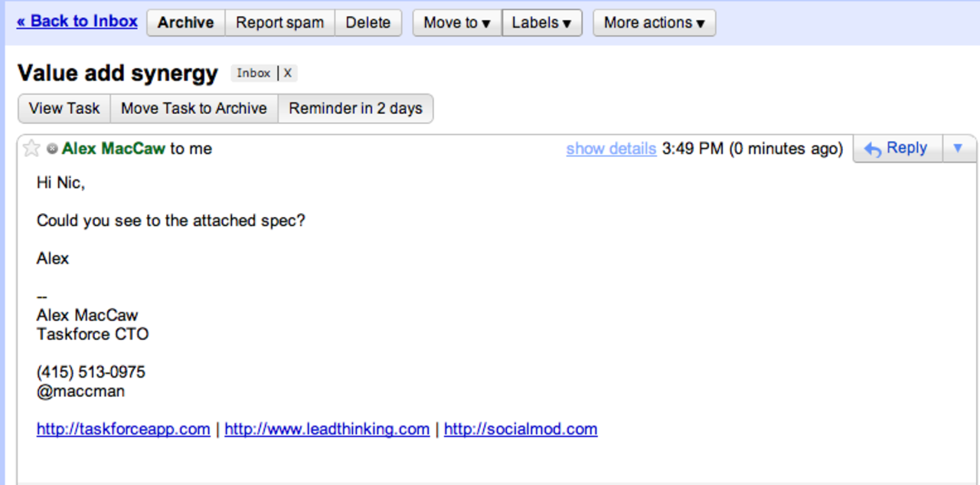Image resolution: width=980 pixels, height=485 pixels.
Task: Open the socialmod.com link
Action: click(x=521, y=429)
